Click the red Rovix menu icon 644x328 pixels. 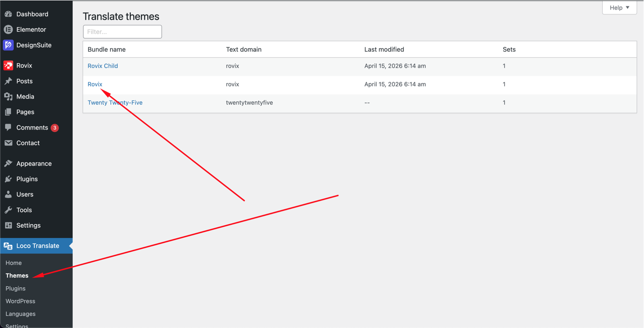(x=8, y=65)
